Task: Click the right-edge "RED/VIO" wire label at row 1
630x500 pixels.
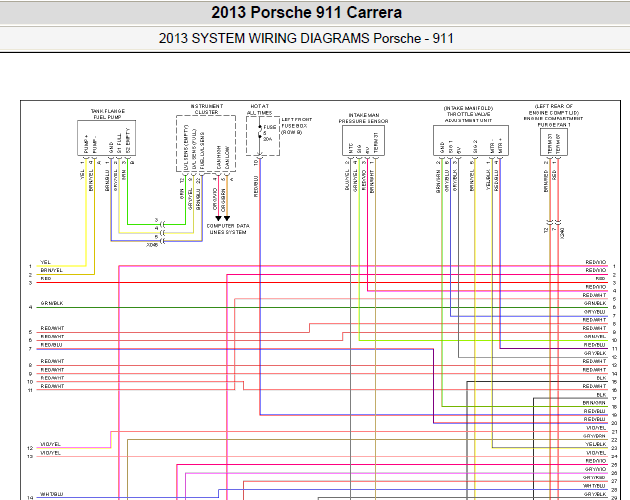Action: 596,262
